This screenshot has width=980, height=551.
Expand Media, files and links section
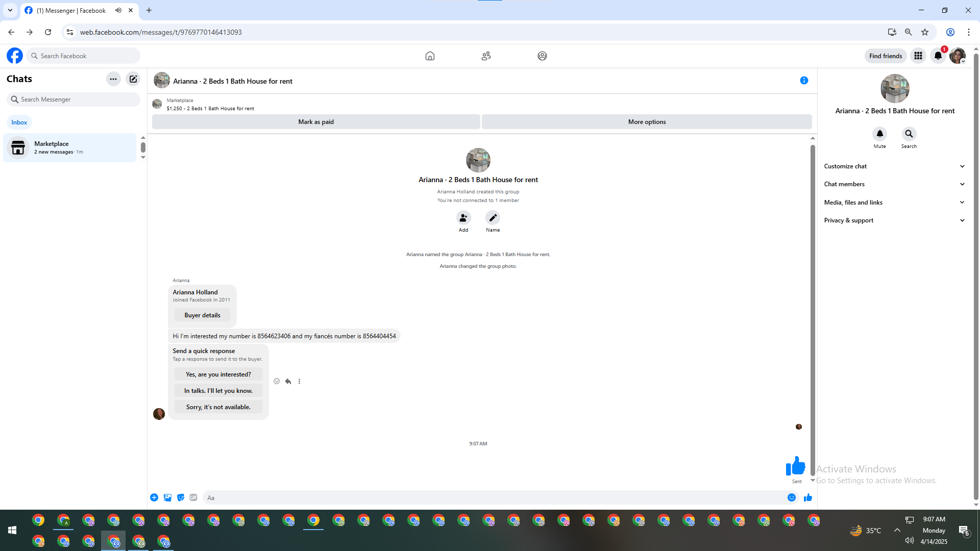894,203
